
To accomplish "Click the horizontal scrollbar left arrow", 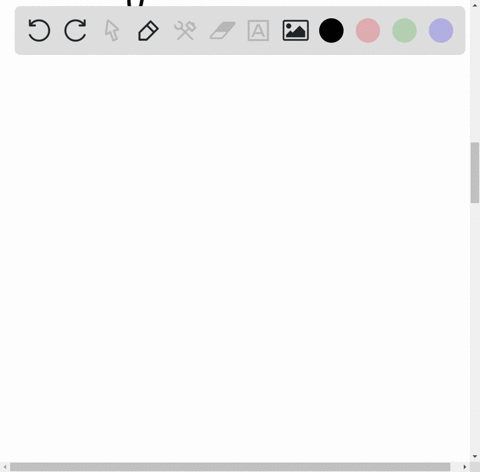I will pyautogui.click(x=5, y=467).
